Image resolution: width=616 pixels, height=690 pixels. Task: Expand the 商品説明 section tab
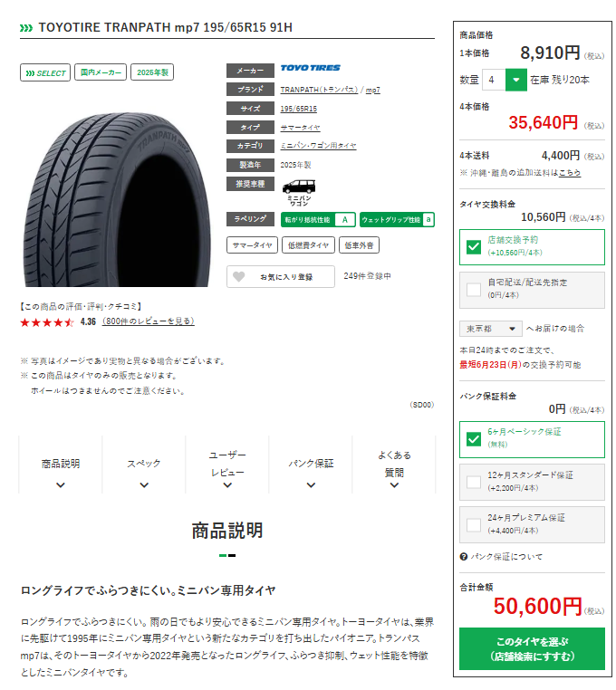tap(61, 472)
